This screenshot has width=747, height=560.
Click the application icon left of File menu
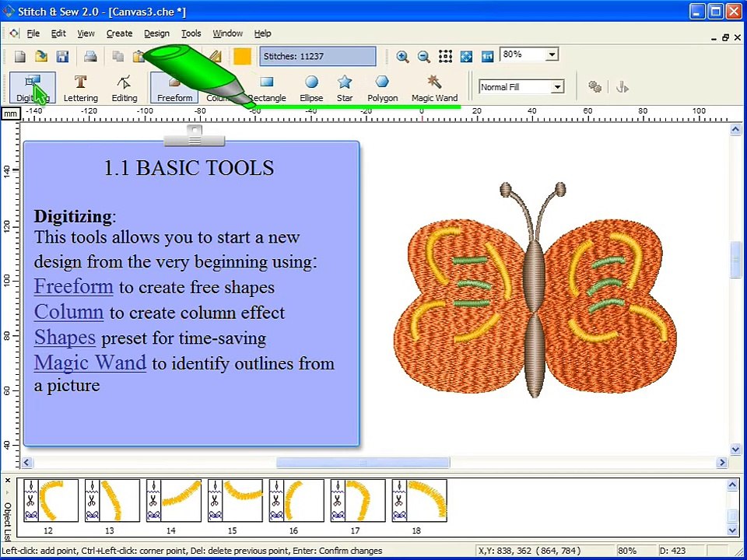14,33
